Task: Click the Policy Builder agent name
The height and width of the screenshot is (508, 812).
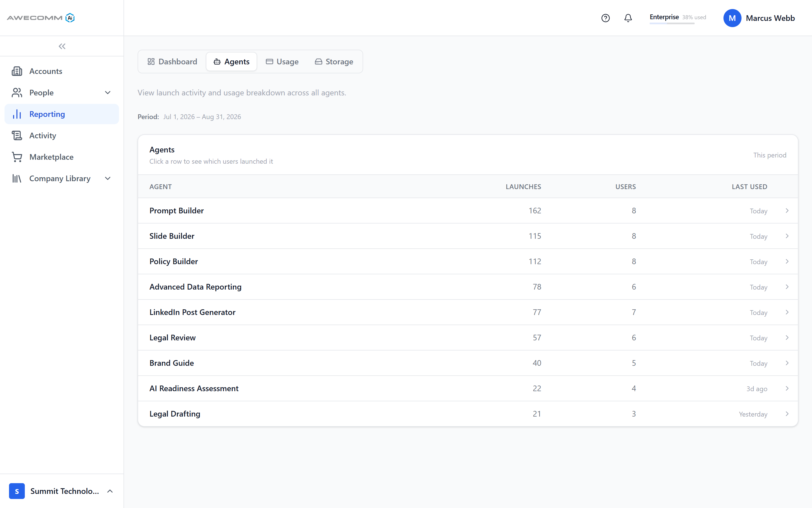Action: pyautogui.click(x=173, y=261)
